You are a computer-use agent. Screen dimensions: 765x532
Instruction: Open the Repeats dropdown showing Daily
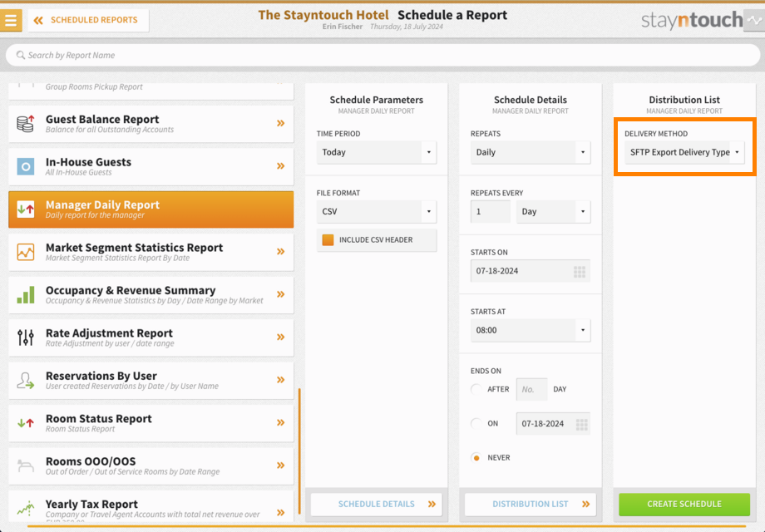531,152
